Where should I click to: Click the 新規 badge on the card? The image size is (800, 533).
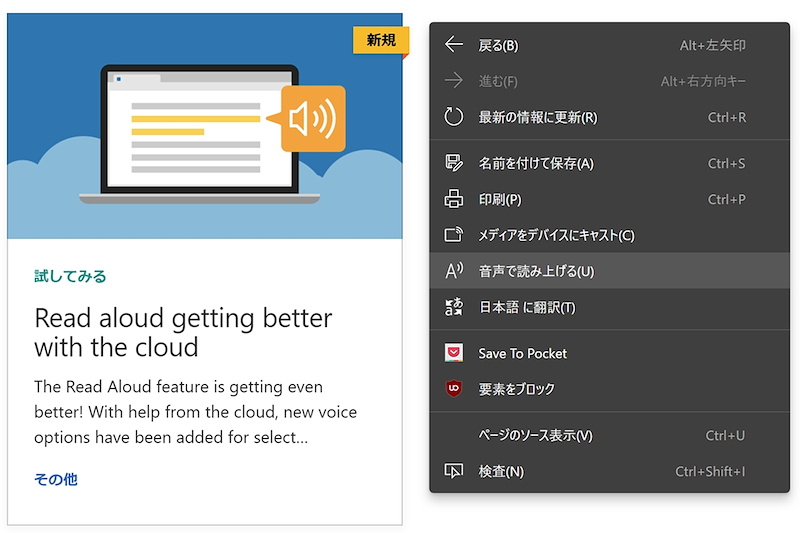click(381, 40)
